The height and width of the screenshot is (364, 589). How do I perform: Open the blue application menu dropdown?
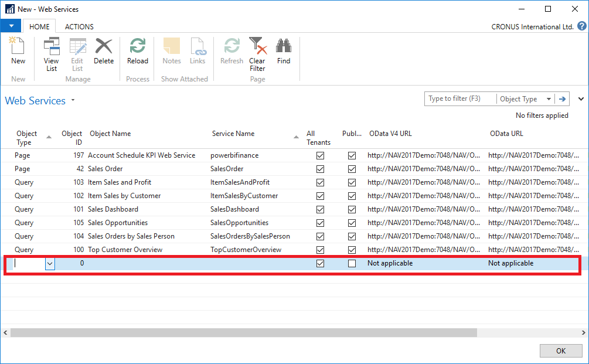(x=11, y=26)
